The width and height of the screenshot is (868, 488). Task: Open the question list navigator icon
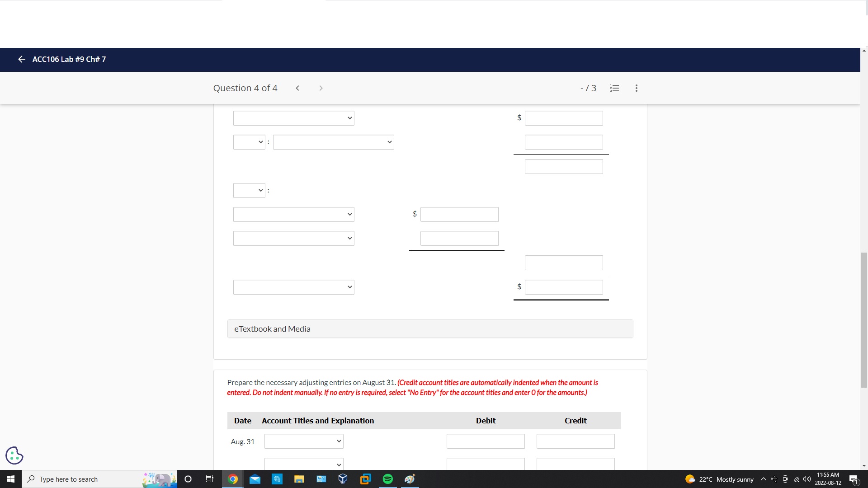[x=614, y=88]
